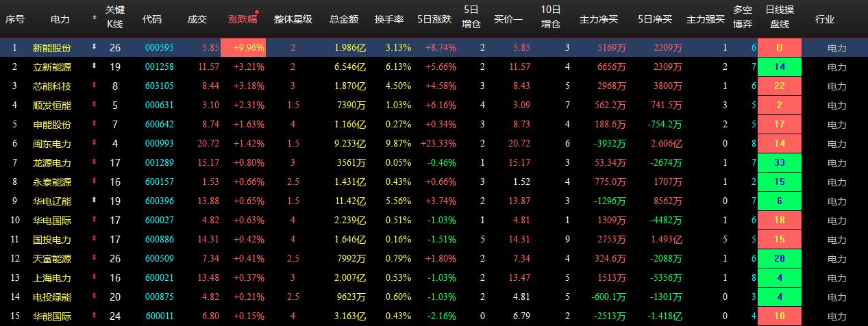Click the -1.418亿 five-day net buy value

[x=665, y=316]
